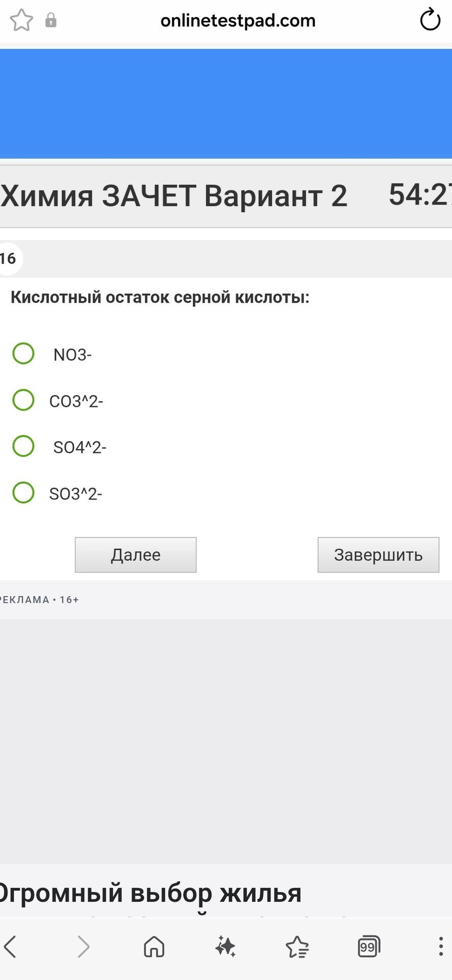Select the CO3^2- answer option
Viewport: 452px width, 980px height.
tap(23, 400)
